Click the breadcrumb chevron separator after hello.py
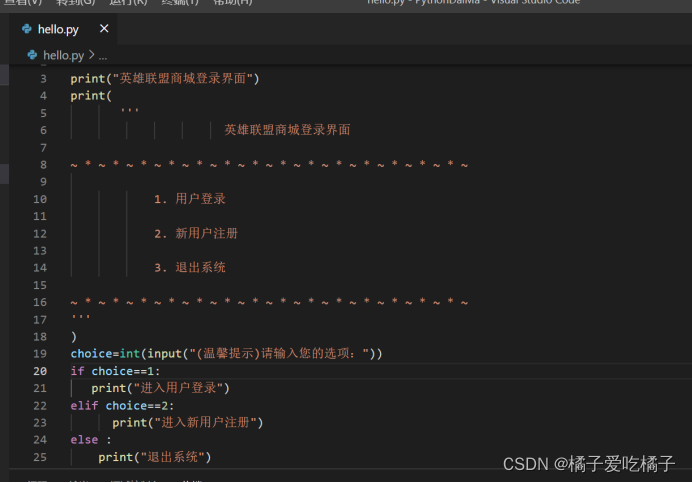The width and height of the screenshot is (692, 483). (91, 55)
